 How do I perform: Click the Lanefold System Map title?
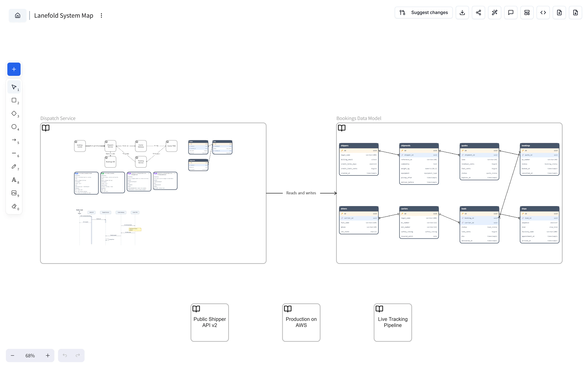tap(64, 15)
